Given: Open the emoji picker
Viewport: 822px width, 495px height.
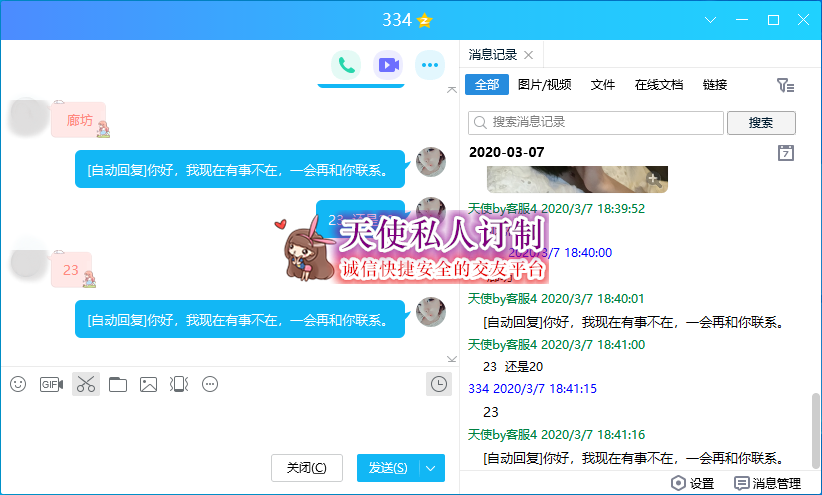Looking at the screenshot, I should tap(18, 384).
